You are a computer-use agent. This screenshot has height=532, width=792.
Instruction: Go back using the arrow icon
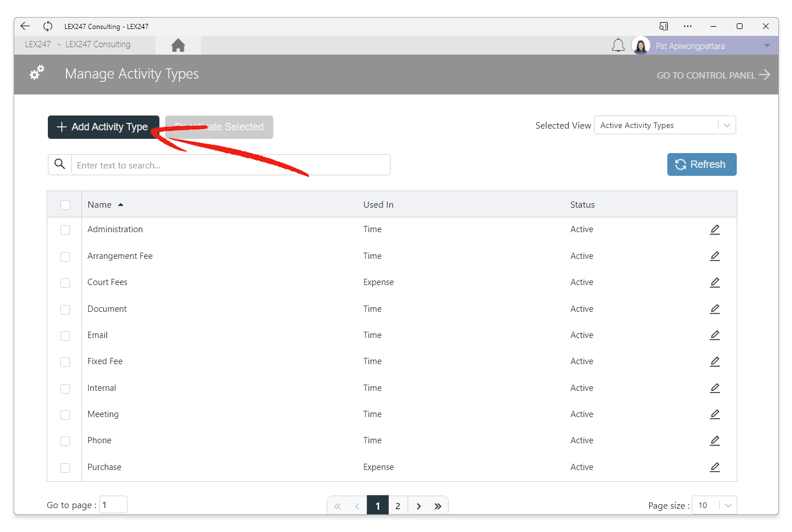coord(25,26)
